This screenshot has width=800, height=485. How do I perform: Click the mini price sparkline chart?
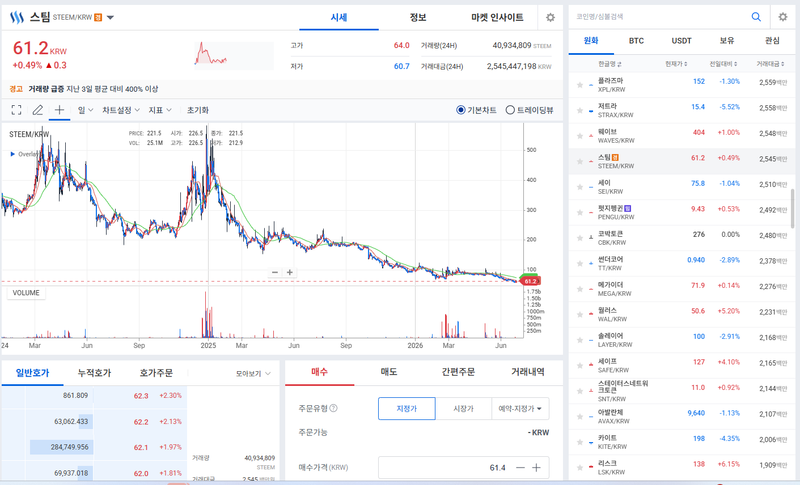(234, 55)
